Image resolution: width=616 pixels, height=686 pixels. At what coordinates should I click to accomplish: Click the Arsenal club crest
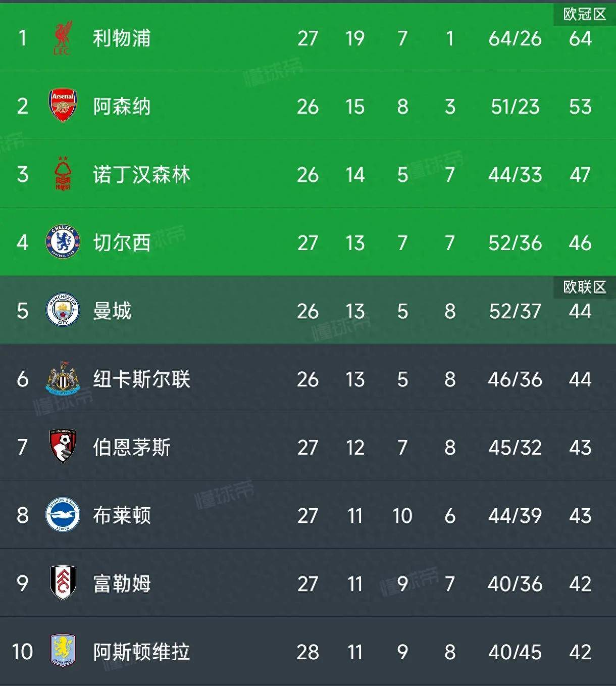pos(63,106)
